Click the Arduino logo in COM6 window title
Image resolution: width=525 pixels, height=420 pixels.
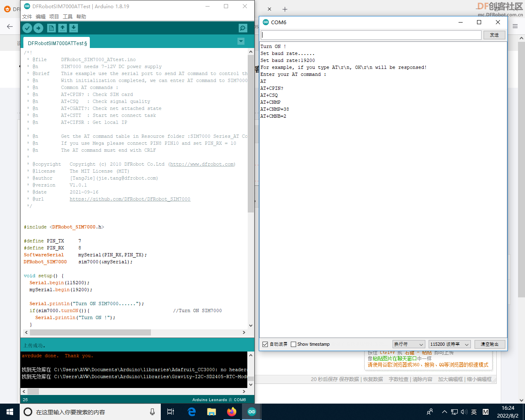266,22
